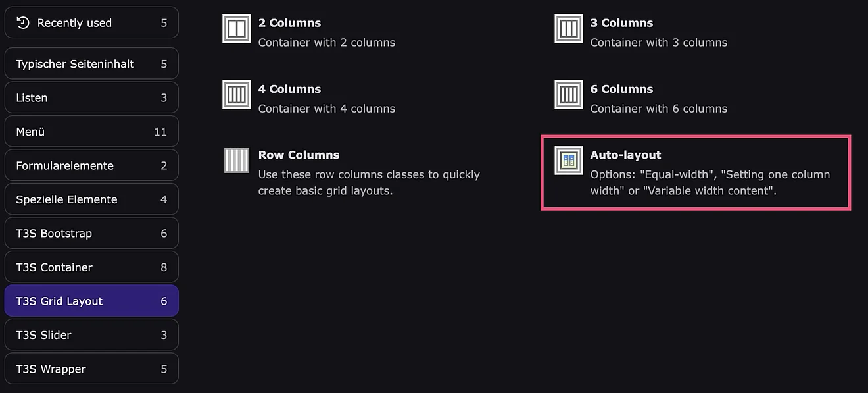Image resolution: width=868 pixels, height=393 pixels.
Task: Open the Listen category
Action: tap(91, 98)
